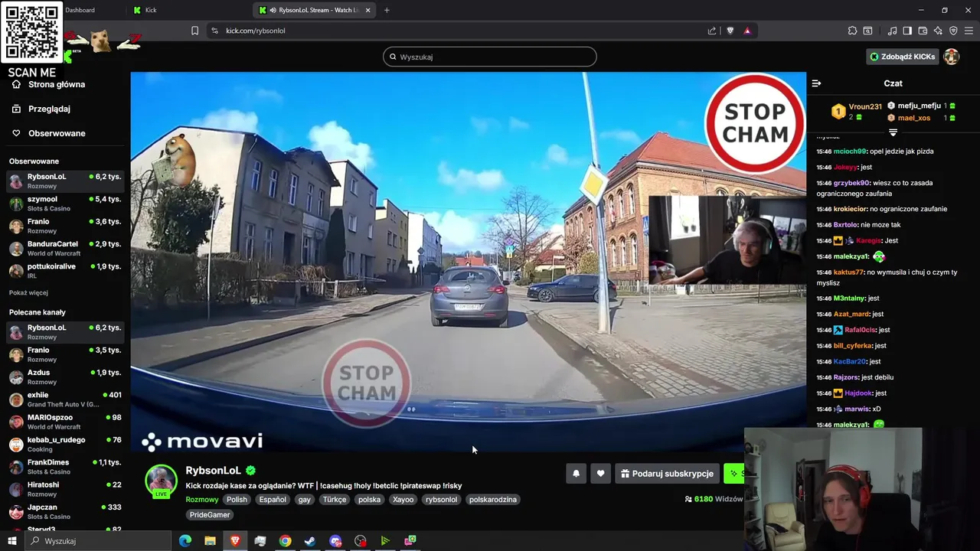Screen dimensions: 980x551
Task: Select the PrideGamer tag
Action: tap(210, 515)
